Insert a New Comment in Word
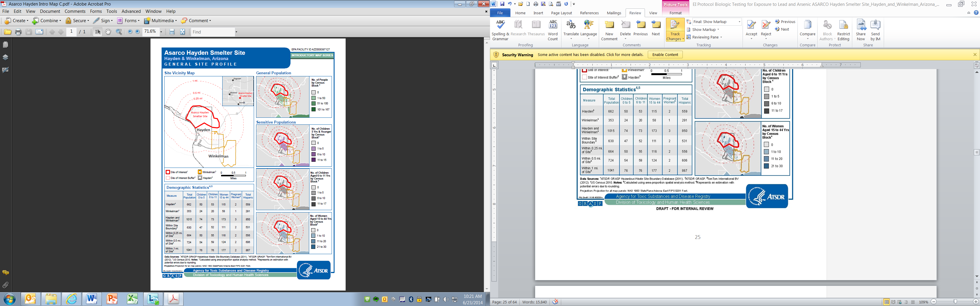Image resolution: width=980 pixels, height=306 pixels. coord(609,30)
